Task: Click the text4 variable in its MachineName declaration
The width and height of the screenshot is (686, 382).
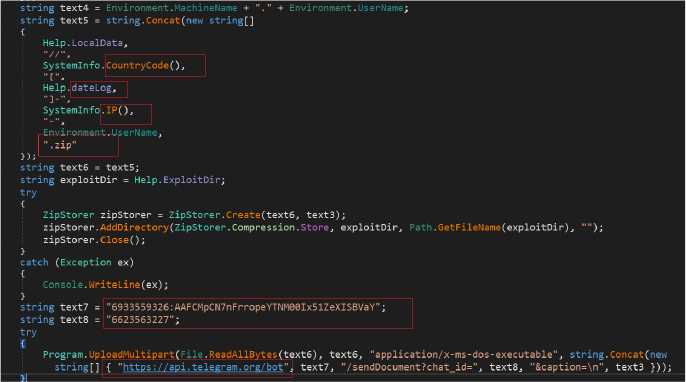Action: [x=74, y=8]
